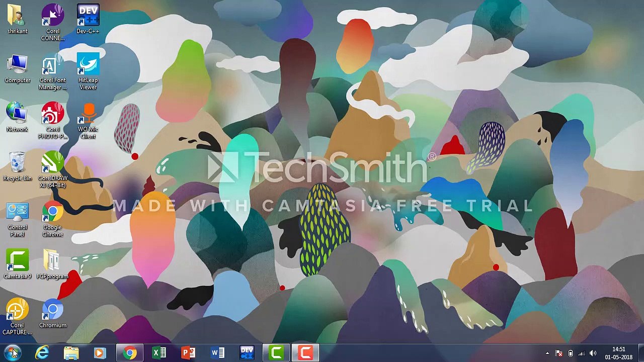Select the WO Mic Client shortcut
The width and height of the screenshot is (644, 362).
click(88, 115)
